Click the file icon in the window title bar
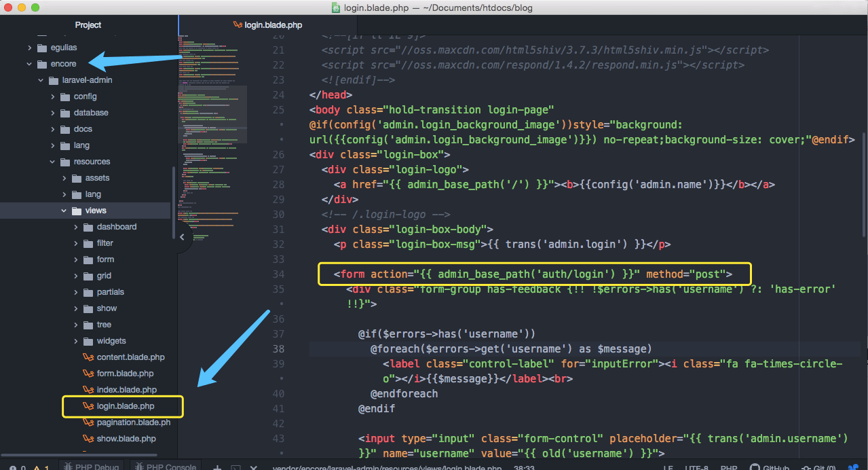The height and width of the screenshot is (470, 868). point(336,7)
